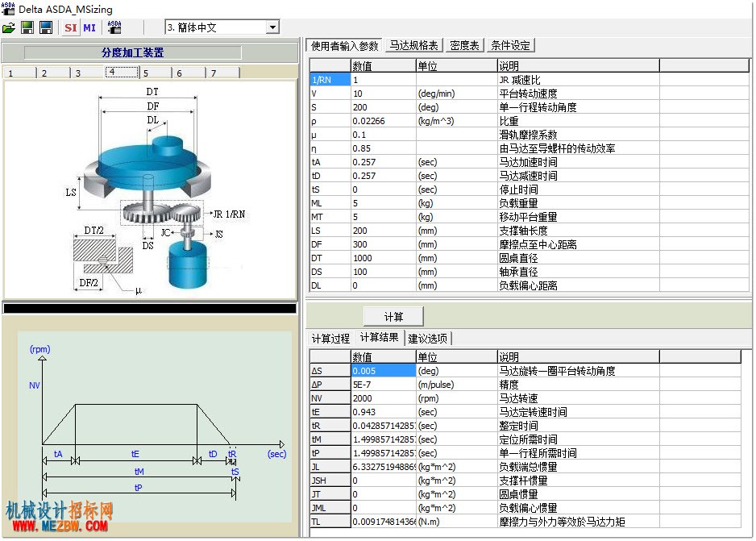Select mechanism tab 1
756x541 pixels.
pos(20,73)
